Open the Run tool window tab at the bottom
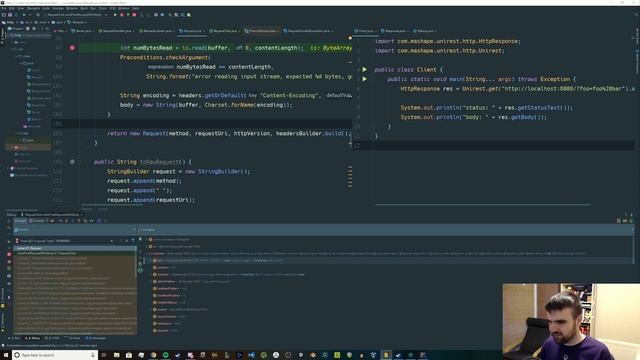The width and height of the screenshot is (640, 360). [x=15, y=338]
